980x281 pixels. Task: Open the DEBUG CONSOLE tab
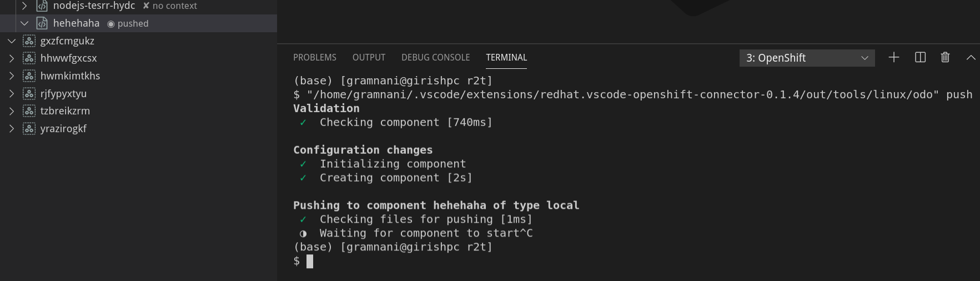435,58
